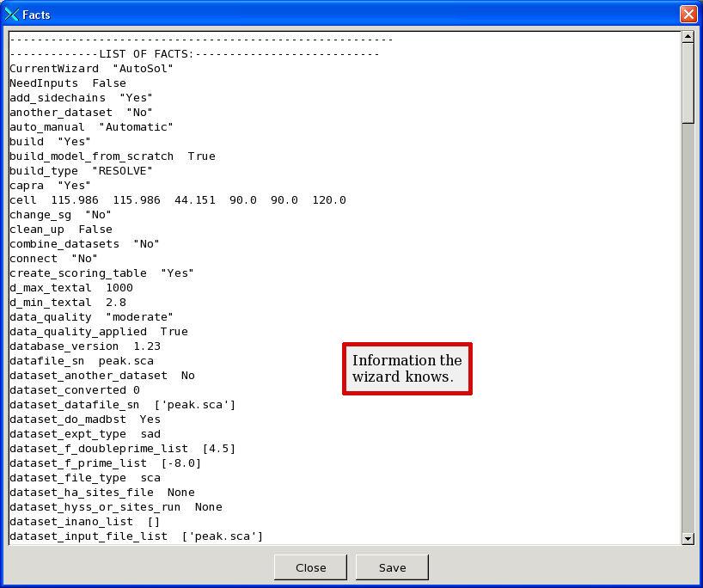Click the dataset_input_file_list ['peak.sca'] line
Image resolution: width=703 pixels, height=588 pixels.
(x=136, y=536)
